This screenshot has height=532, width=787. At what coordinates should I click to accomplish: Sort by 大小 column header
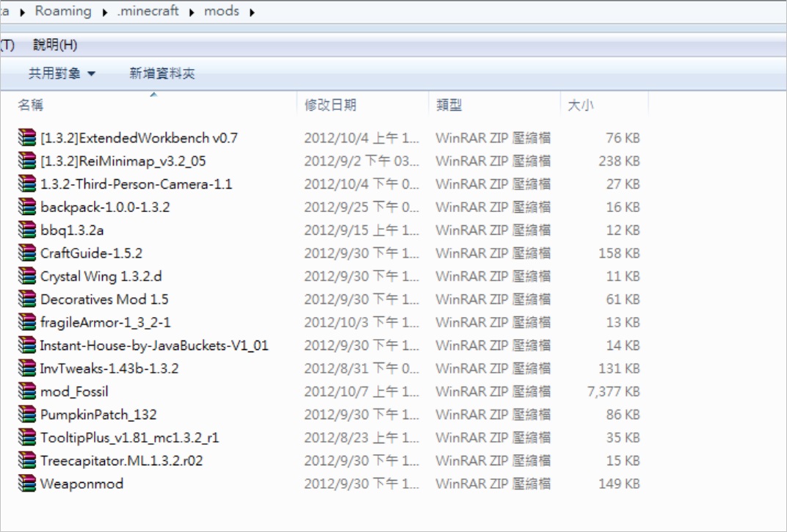click(x=581, y=105)
